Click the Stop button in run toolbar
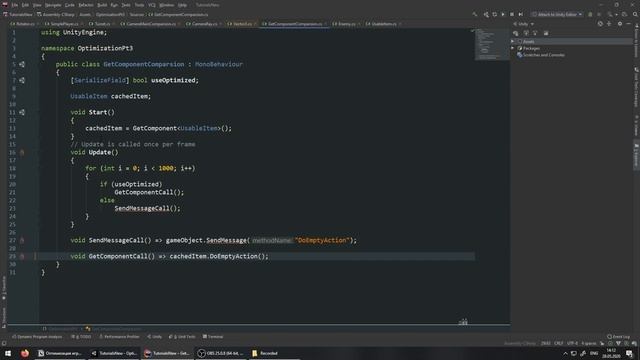Screen dimensions: 640x360 [512, 14]
